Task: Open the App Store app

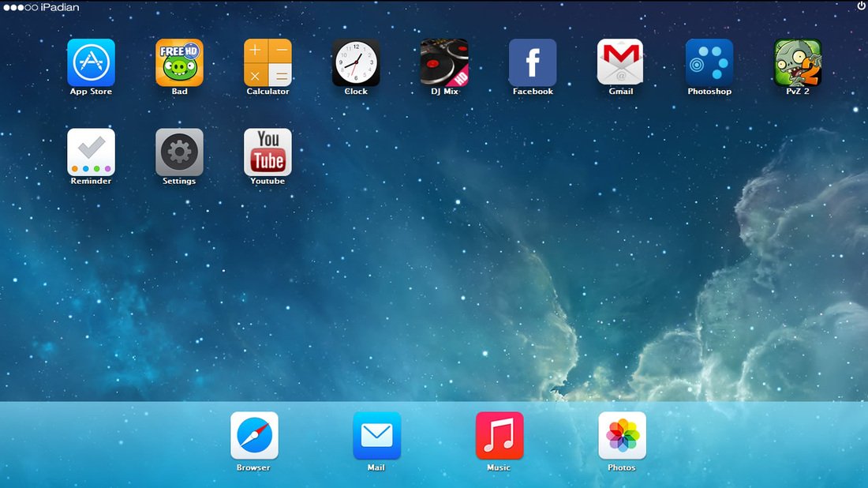Action: 91,62
